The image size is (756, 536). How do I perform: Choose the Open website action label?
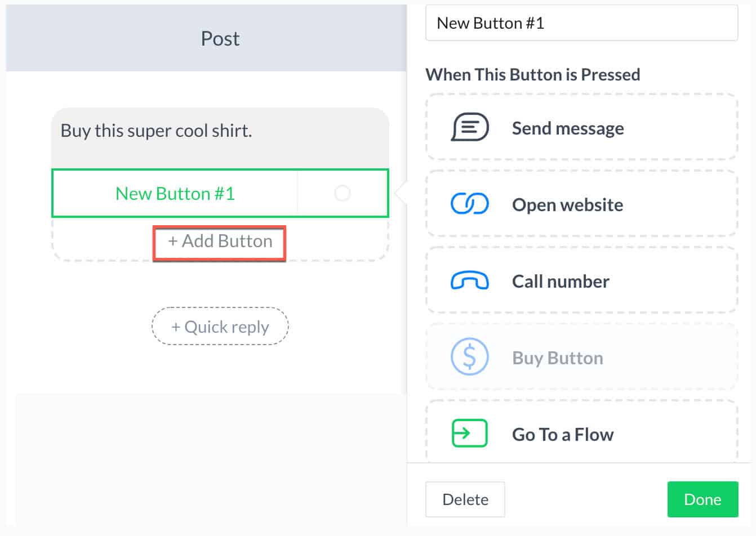pos(567,205)
